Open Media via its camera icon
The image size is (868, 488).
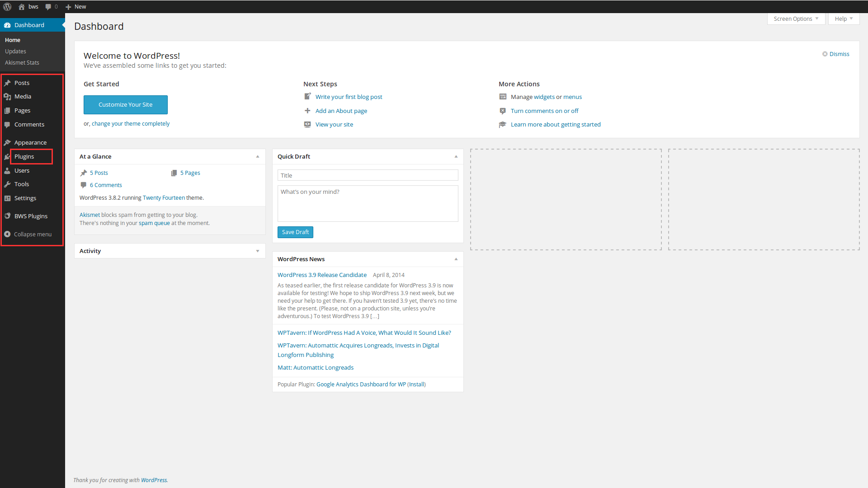pos(8,96)
